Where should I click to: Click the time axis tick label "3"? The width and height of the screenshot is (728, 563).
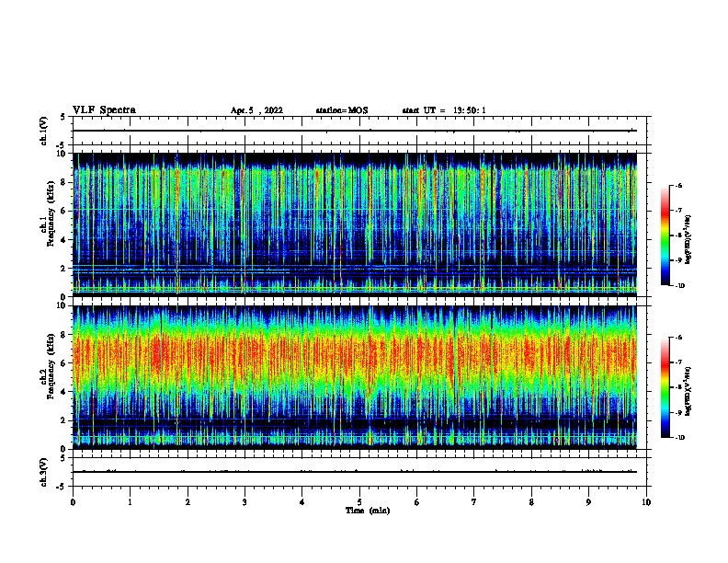pos(245,502)
